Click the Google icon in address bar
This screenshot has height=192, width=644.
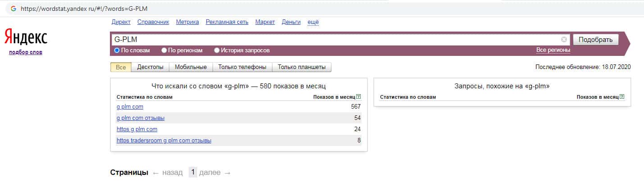coord(13,9)
